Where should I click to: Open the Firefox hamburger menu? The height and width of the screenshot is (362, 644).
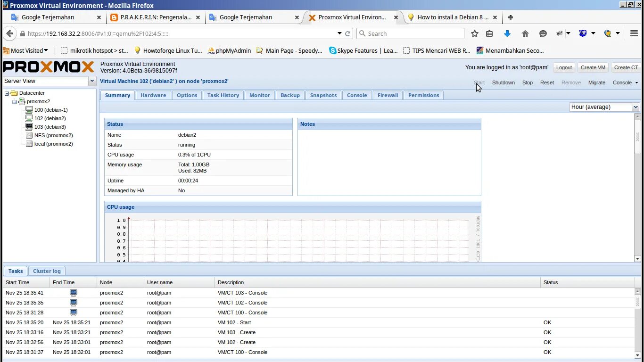coord(634,33)
